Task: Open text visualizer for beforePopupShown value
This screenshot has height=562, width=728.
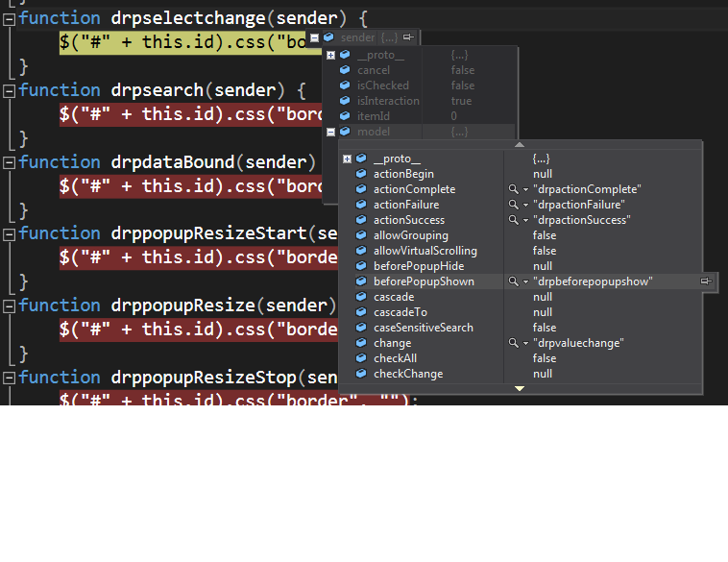Action: point(513,281)
